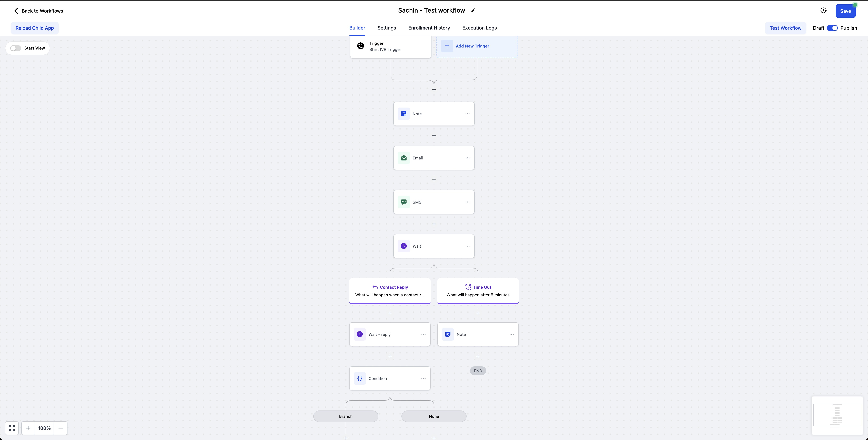868x440 pixels.
Task: Click the pencil icon to rename workflow
Action: pyautogui.click(x=473, y=11)
